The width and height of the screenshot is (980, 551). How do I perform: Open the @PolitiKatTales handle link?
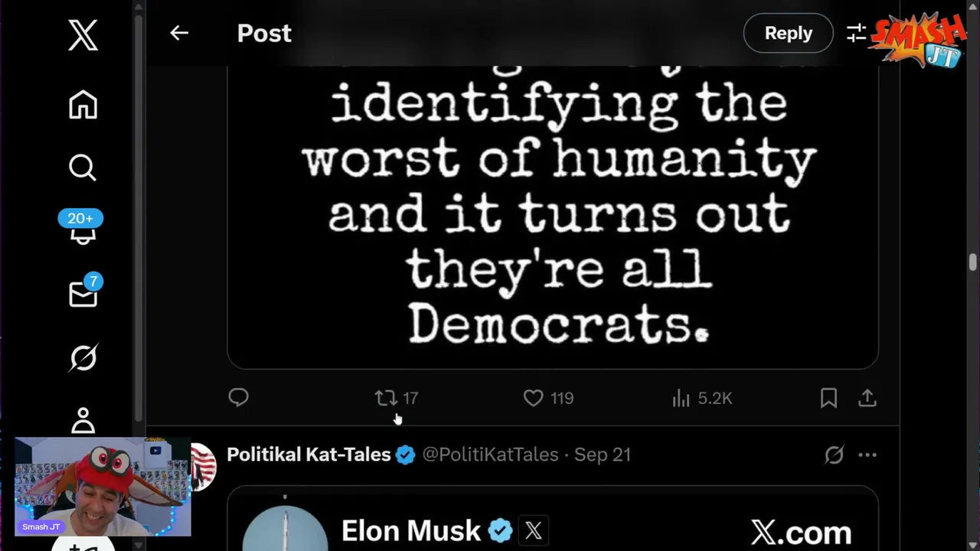coord(490,455)
